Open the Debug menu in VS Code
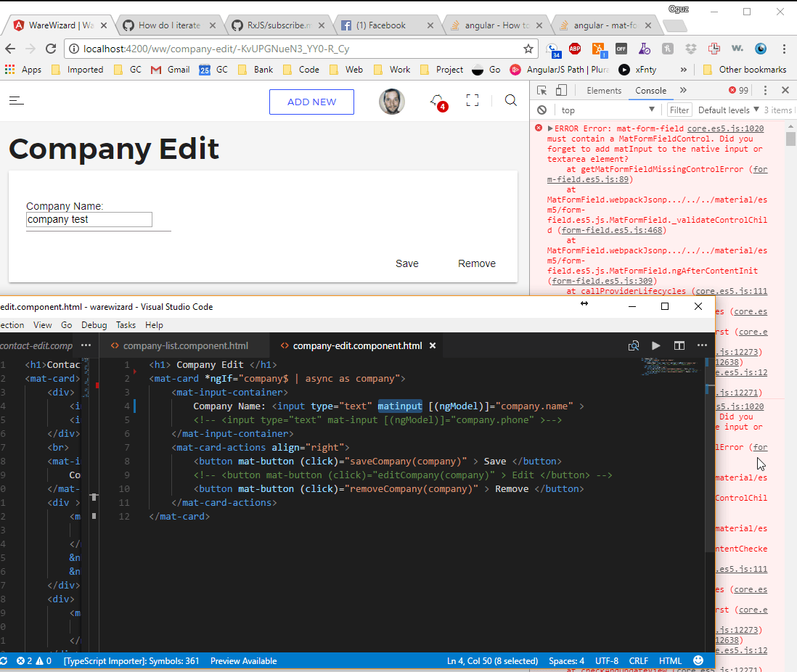The height and width of the screenshot is (672, 797). click(94, 325)
